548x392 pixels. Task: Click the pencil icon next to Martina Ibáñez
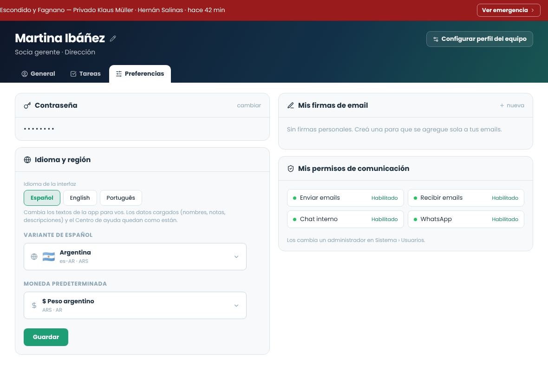tap(112, 39)
